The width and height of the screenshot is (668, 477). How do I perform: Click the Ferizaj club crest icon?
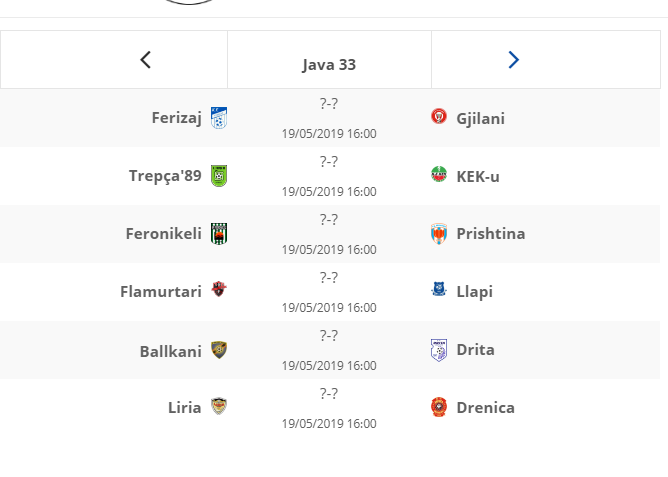click(x=219, y=118)
